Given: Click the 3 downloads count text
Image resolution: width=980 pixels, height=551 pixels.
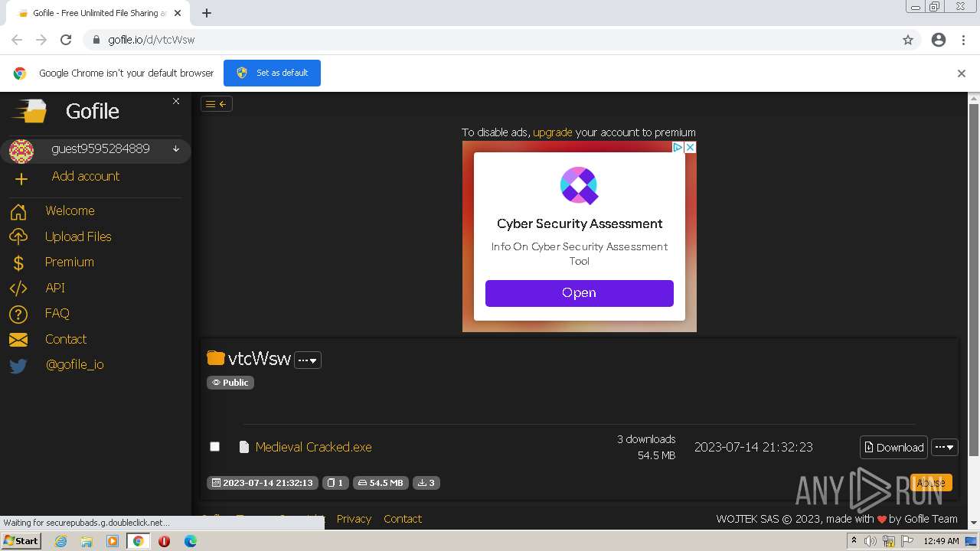Looking at the screenshot, I should click(646, 439).
